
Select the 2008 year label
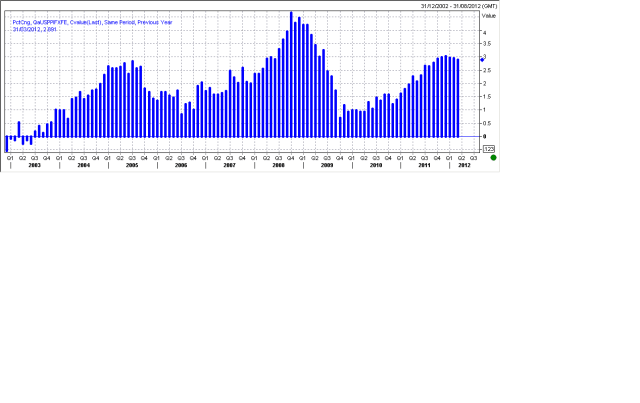coord(278,164)
